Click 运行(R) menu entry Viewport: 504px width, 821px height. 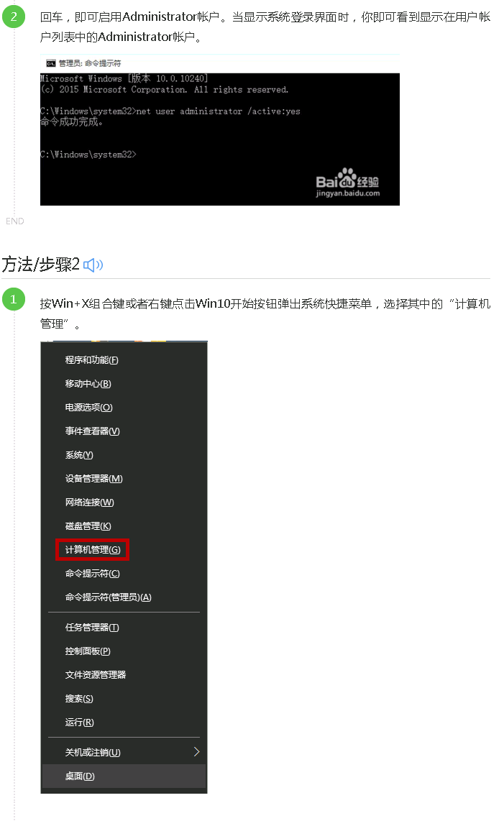tap(79, 723)
